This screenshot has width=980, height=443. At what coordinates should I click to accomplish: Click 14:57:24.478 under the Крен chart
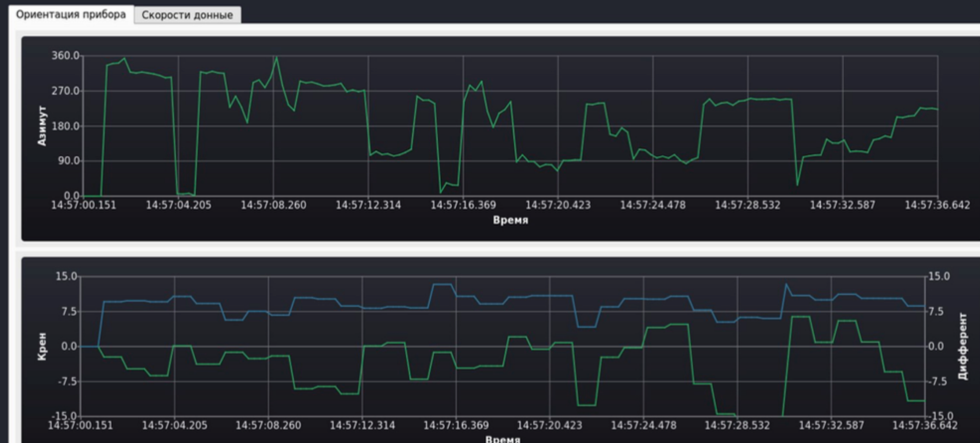(644, 426)
